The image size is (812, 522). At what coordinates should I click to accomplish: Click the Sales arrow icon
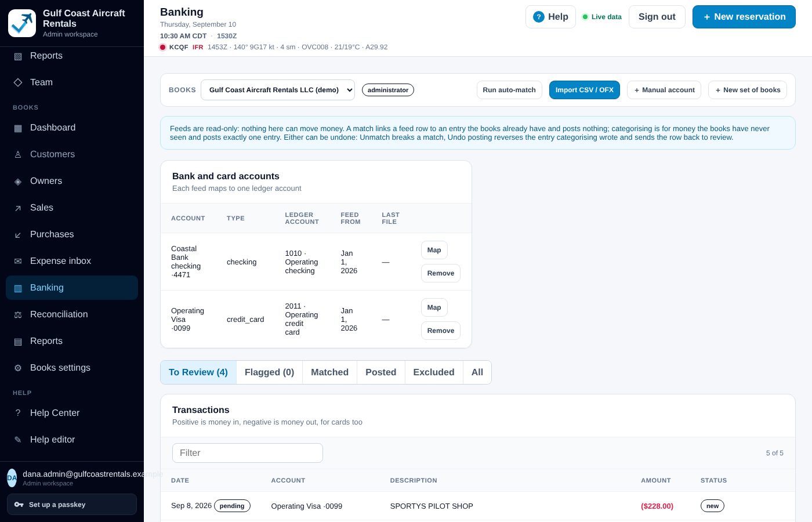(x=18, y=208)
